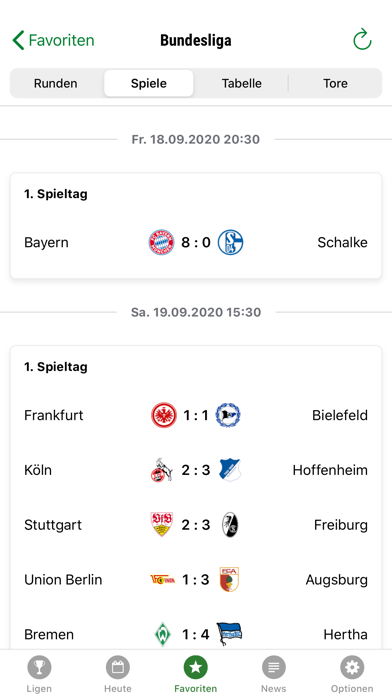Show the Tore segment

[335, 83]
